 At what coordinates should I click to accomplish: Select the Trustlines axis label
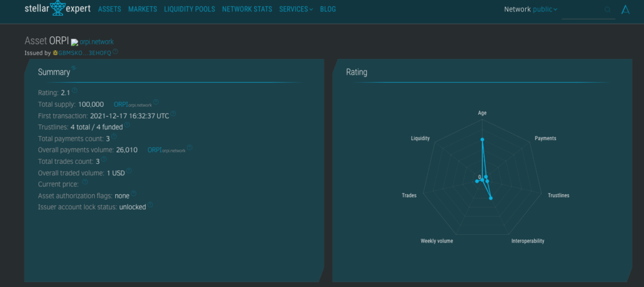click(558, 195)
